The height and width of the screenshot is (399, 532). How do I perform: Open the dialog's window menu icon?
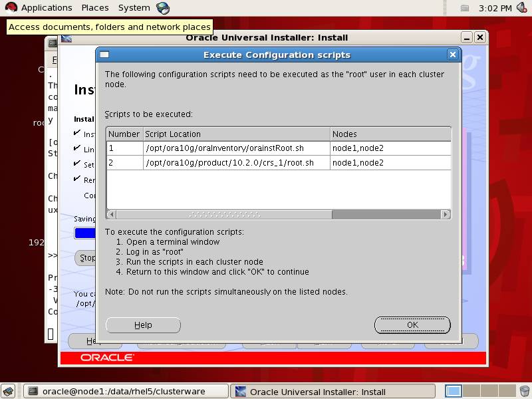[x=104, y=55]
